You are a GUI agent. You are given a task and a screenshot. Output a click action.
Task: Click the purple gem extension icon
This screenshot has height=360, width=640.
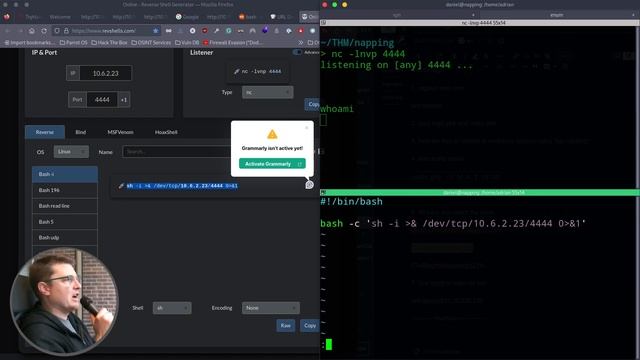264,31
